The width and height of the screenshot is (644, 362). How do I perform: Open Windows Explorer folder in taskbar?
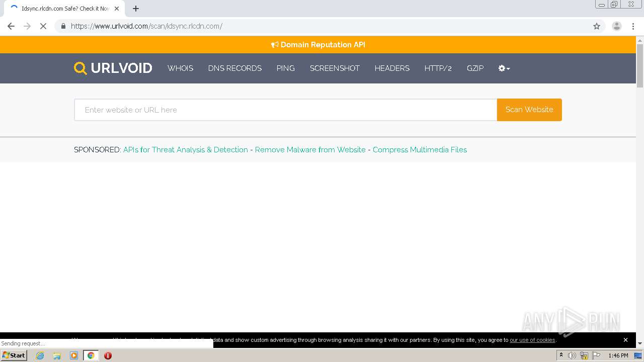point(57,355)
